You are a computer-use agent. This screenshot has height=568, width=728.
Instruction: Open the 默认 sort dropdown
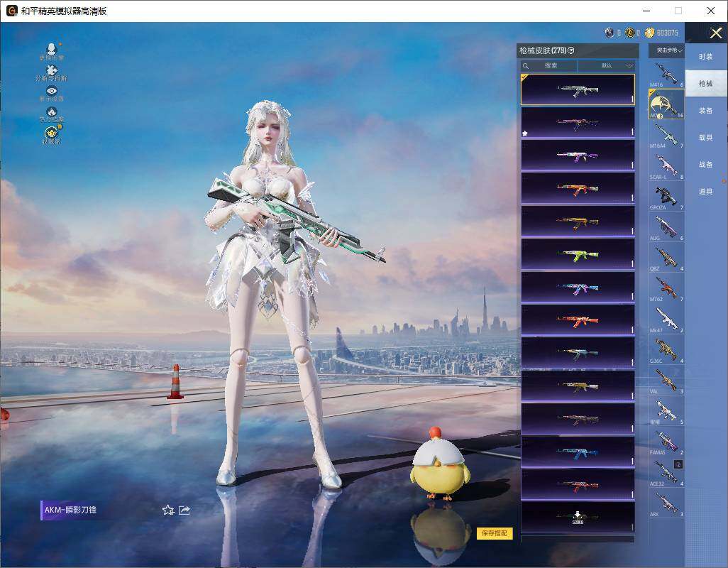point(607,66)
